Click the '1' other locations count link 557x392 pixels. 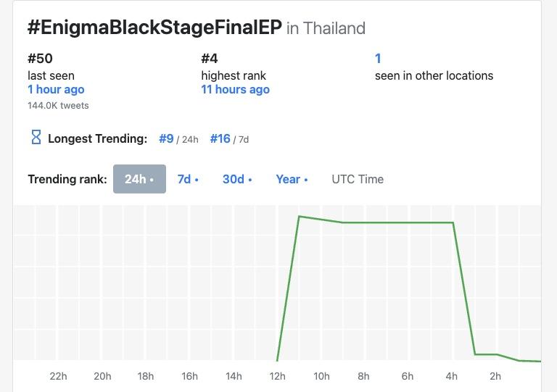[378, 59]
